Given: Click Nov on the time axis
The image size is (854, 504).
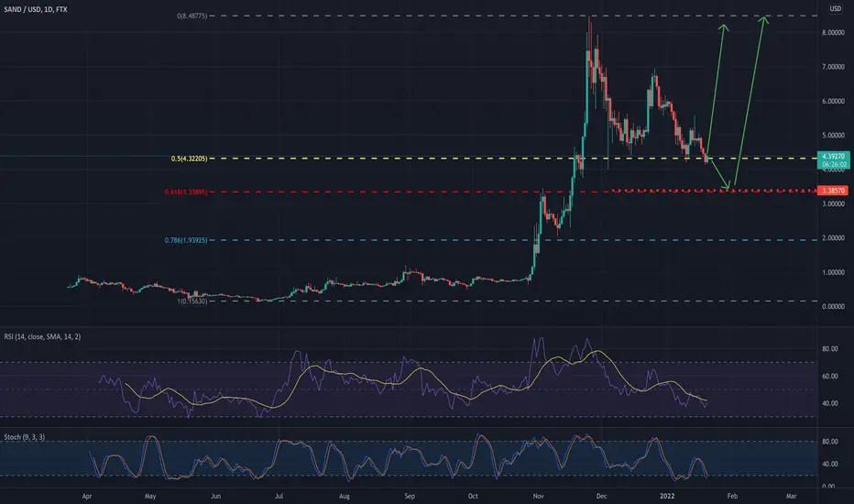Looking at the screenshot, I should tap(538, 496).
